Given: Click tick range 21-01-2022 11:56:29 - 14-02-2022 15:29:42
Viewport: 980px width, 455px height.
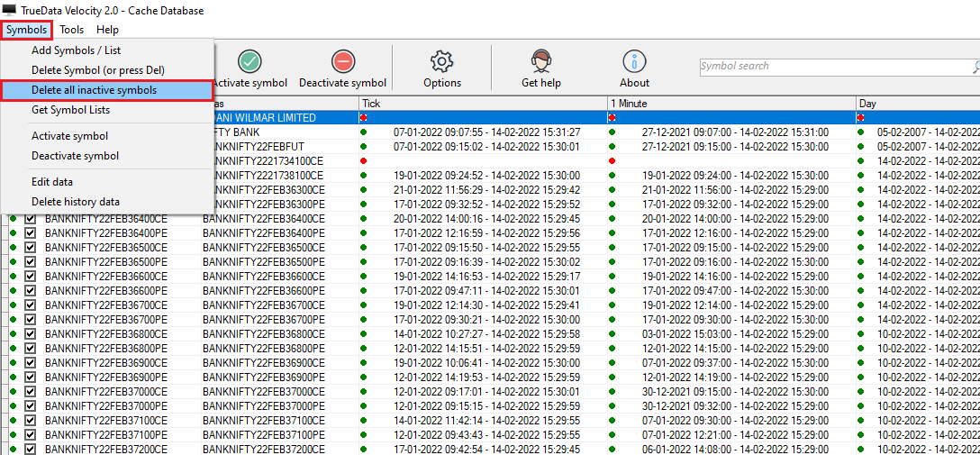Looking at the screenshot, I should (487, 189).
